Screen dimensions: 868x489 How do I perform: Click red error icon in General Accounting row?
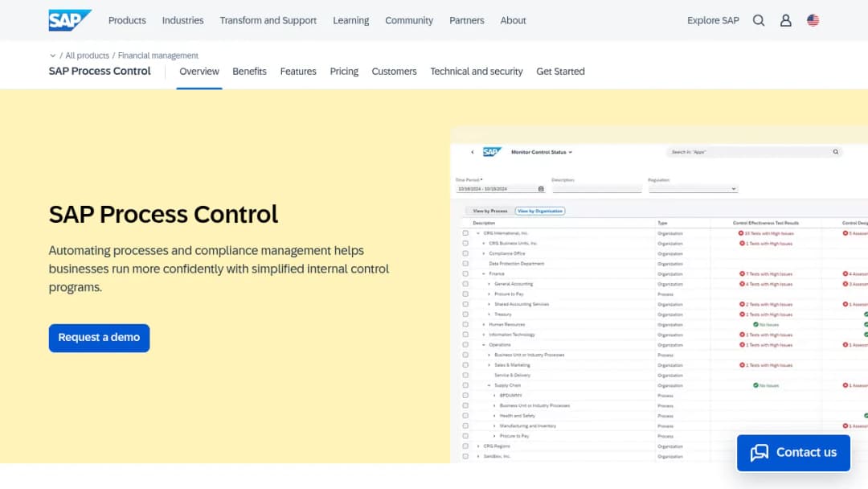point(742,284)
